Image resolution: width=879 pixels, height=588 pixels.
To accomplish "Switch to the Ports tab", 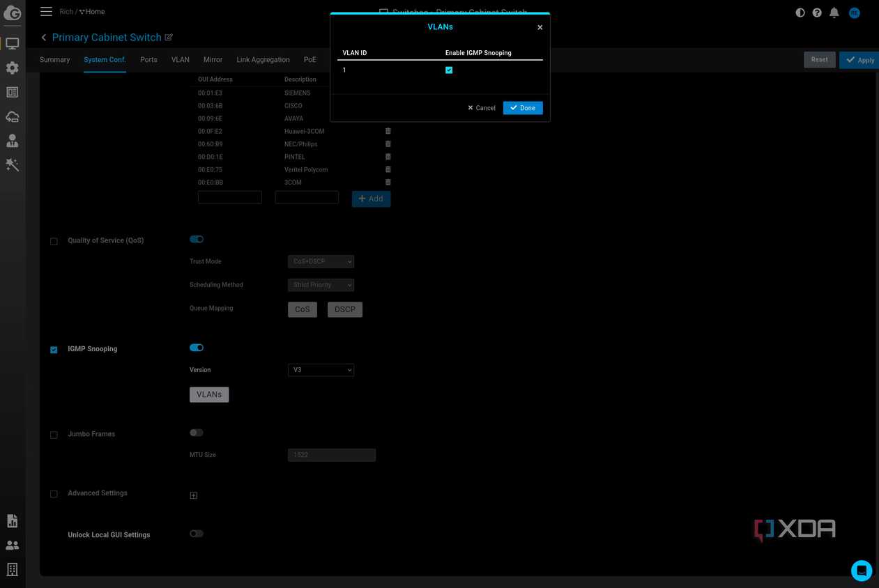I will (x=148, y=60).
